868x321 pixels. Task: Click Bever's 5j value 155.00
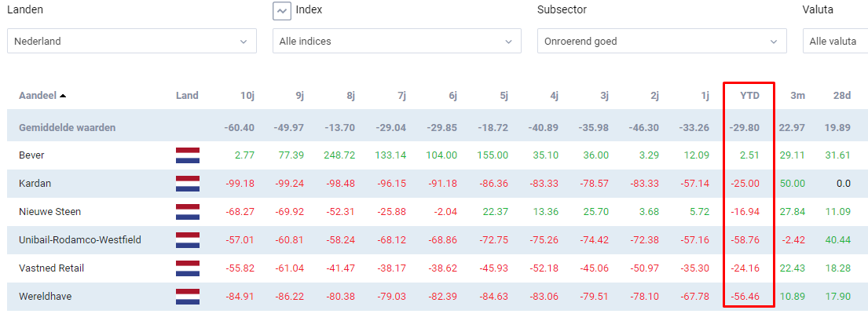493,155
